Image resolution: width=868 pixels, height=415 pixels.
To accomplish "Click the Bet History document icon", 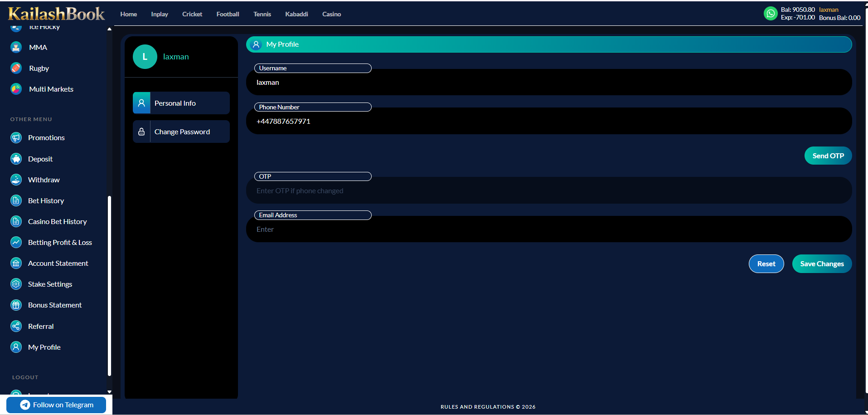I will (16, 200).
